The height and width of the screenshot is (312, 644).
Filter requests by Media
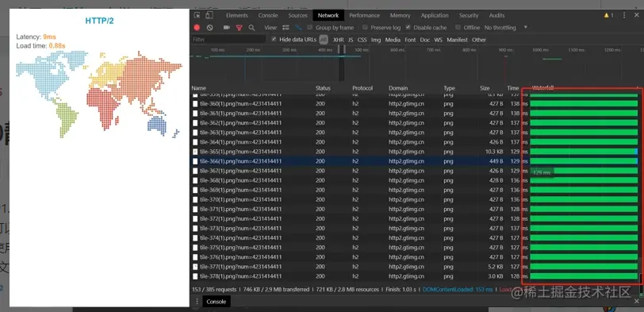click(x=393, y=40)
